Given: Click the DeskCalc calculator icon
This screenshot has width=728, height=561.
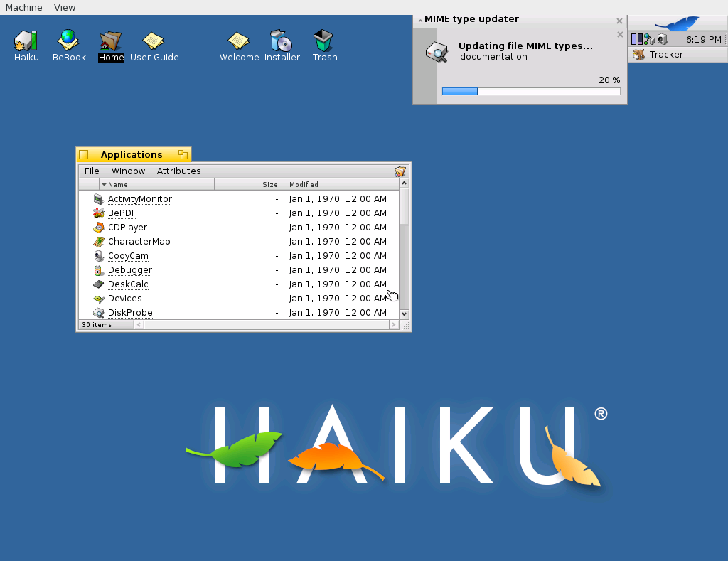Looking at the screenshot, I should point(98,284).
